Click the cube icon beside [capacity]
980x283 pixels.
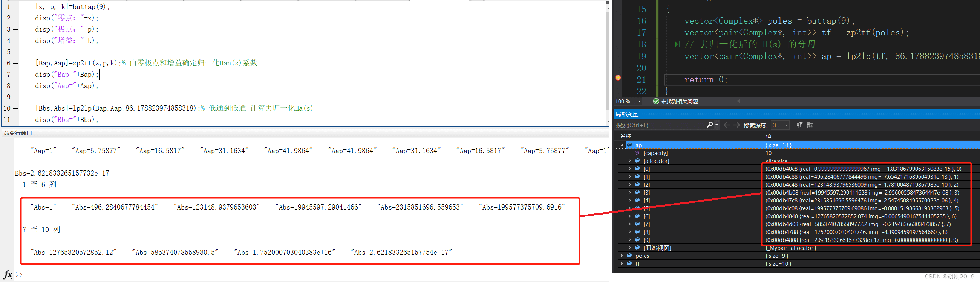pyautogui.click(x=637, y=153)
